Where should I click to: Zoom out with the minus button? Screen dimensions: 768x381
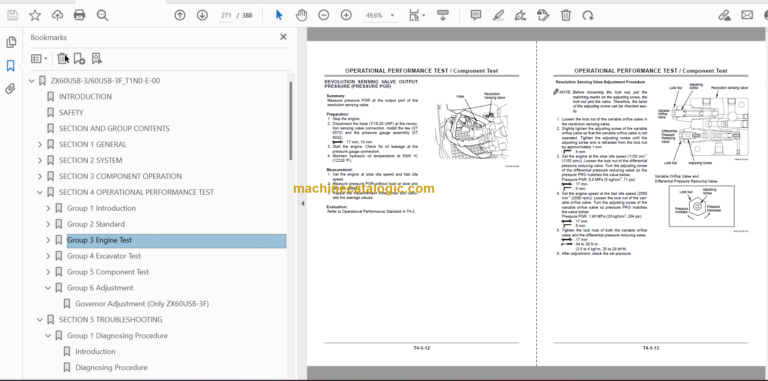coord(324,15)
